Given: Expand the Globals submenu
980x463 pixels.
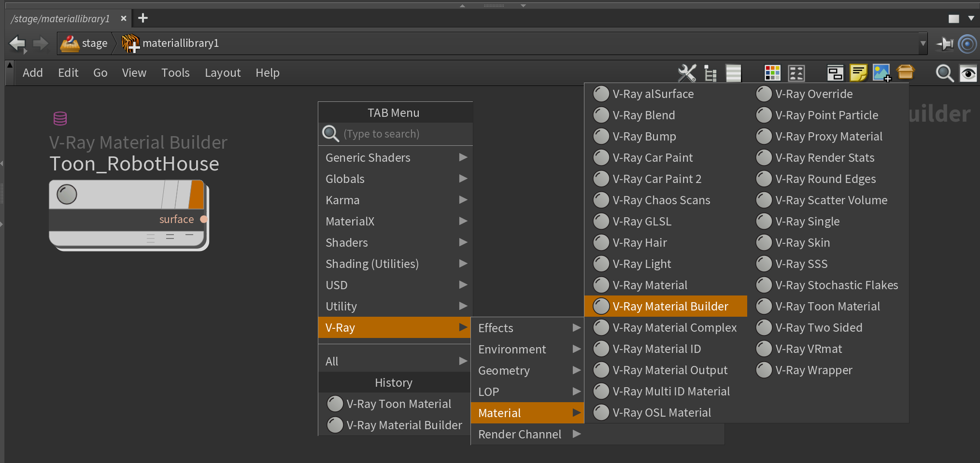Looking at the screenshot, I should point(396,179).
